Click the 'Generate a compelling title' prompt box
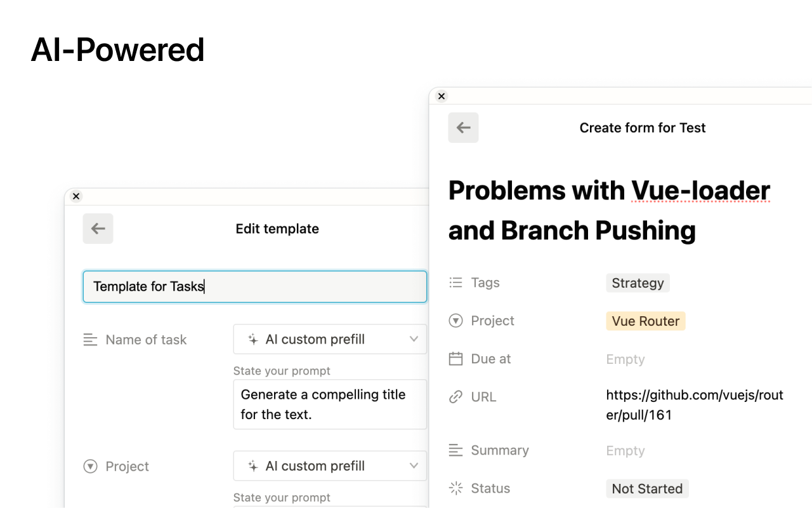812x508 pixels. [x=330, y=404]
